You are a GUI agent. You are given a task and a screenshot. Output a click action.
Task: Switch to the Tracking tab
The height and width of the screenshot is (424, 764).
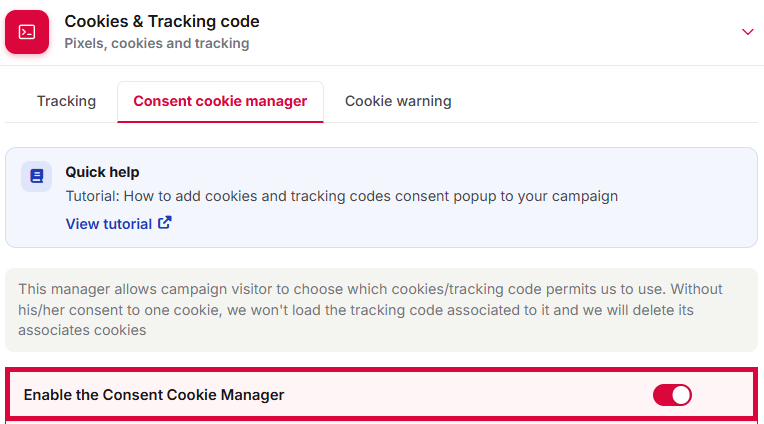pos(66,101)
